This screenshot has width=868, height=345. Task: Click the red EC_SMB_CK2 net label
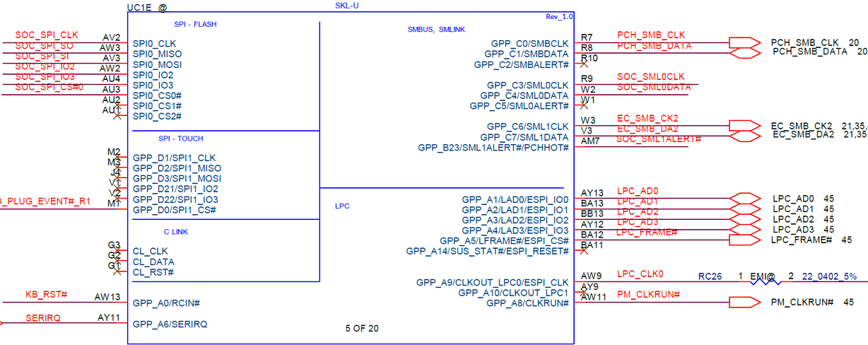pos(647,118)
